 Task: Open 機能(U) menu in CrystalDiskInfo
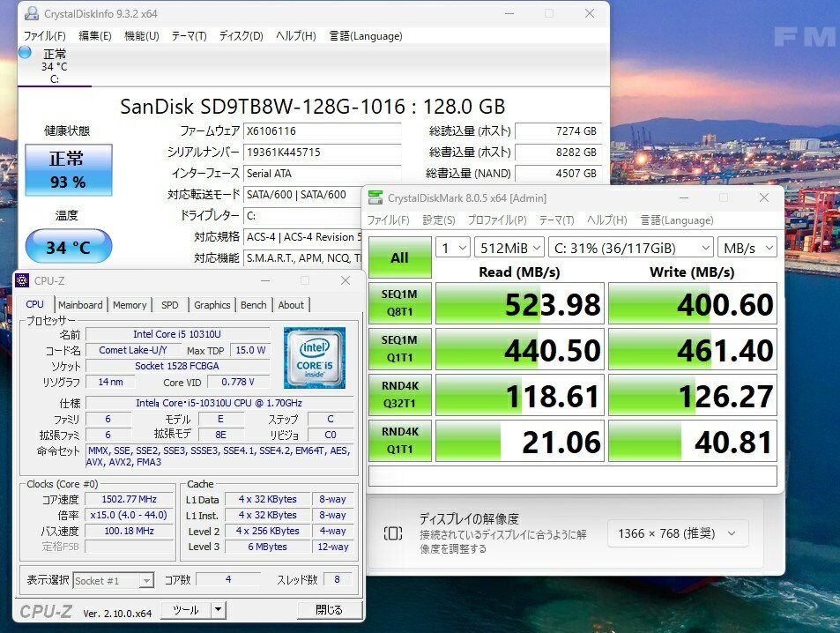coord(141,36)
